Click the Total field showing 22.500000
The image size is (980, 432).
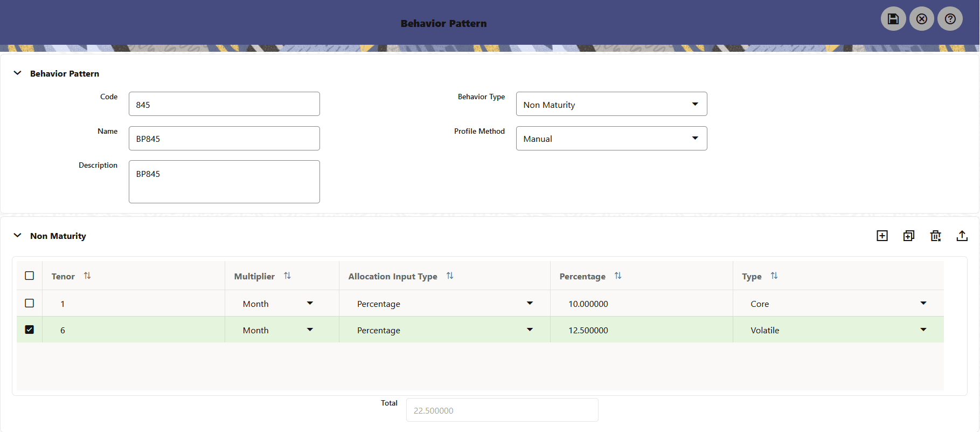click(x=502, y=410)
